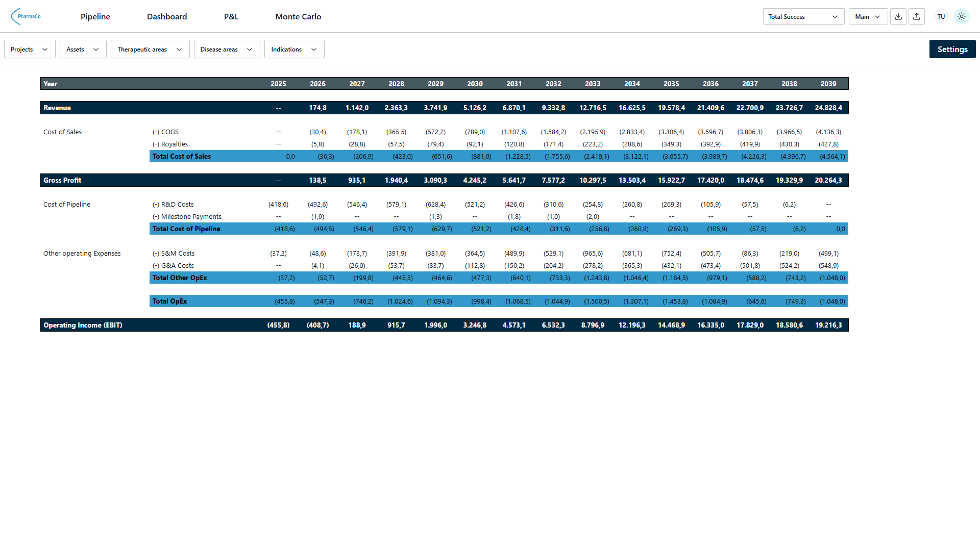Click the download icon in the top bar
The width and height of the screenshot is (980, 551).
[898, 16]
